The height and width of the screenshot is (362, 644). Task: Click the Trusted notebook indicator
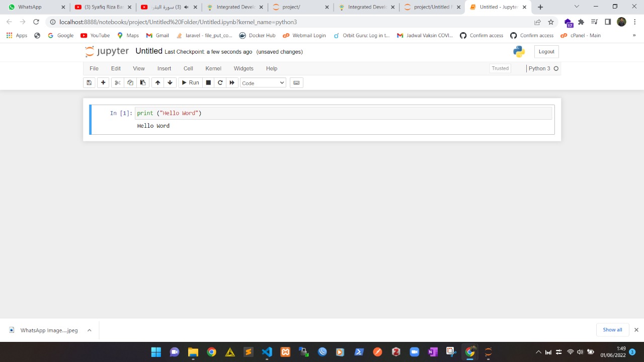[500, 68]
